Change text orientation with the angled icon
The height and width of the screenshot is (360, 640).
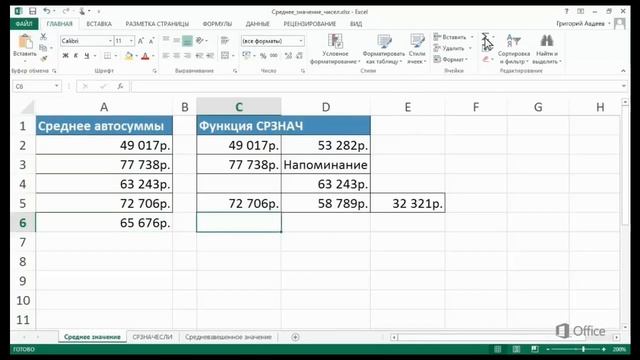(x=200, y=40)
